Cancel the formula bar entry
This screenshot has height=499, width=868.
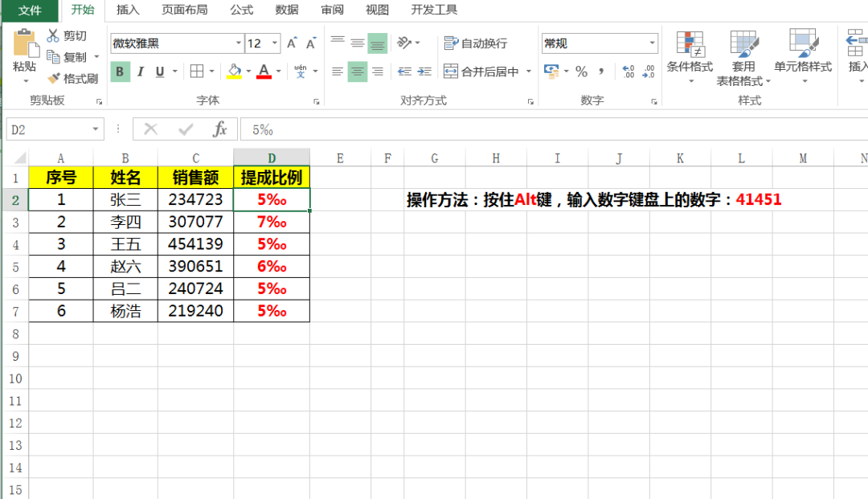pyautogui.click(x=150, y=129)
